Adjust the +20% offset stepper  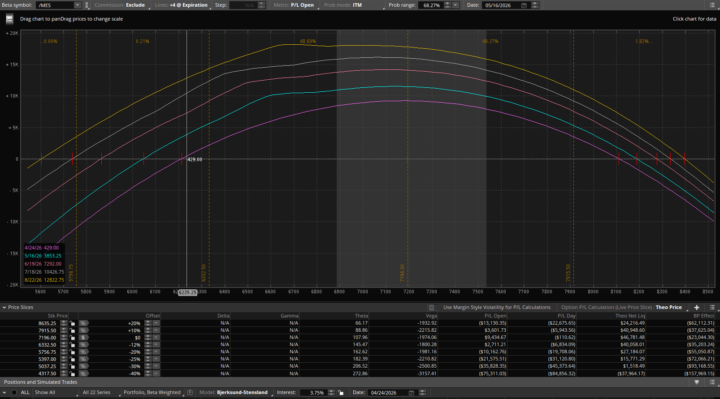[x=148, y=323]
